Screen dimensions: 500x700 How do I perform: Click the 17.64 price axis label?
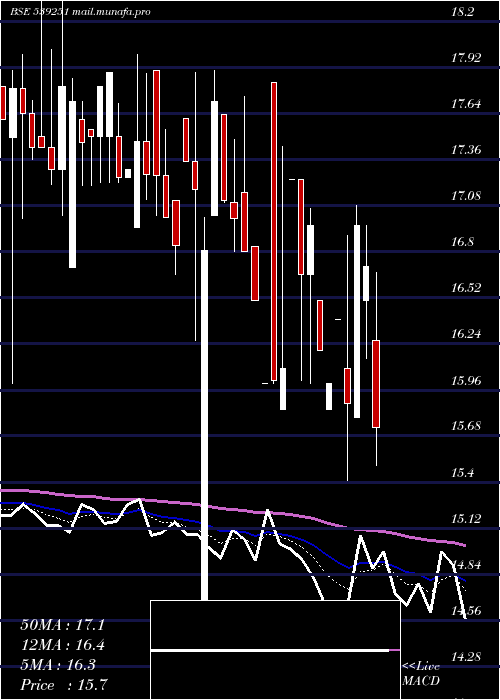[467, 104]
